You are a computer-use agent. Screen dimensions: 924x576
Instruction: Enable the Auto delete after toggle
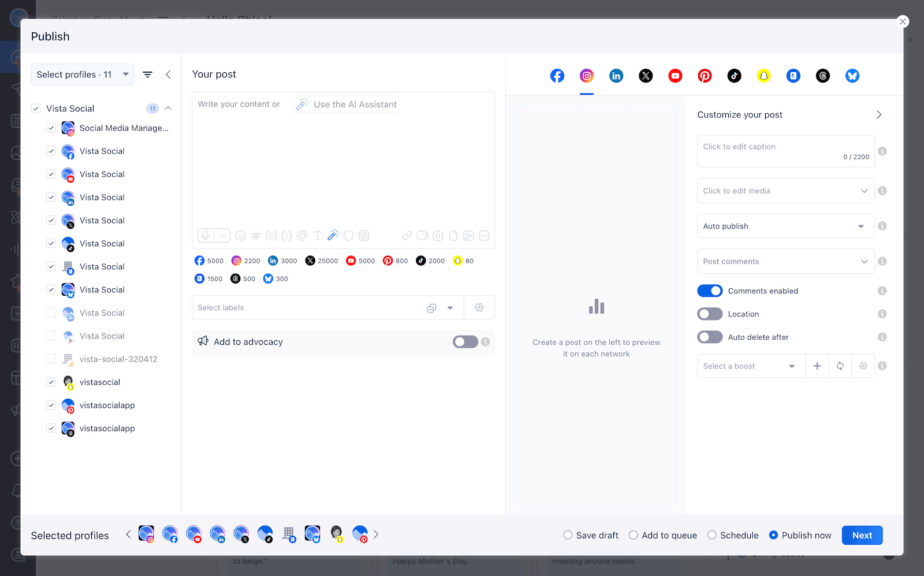(x=710, y=337)
